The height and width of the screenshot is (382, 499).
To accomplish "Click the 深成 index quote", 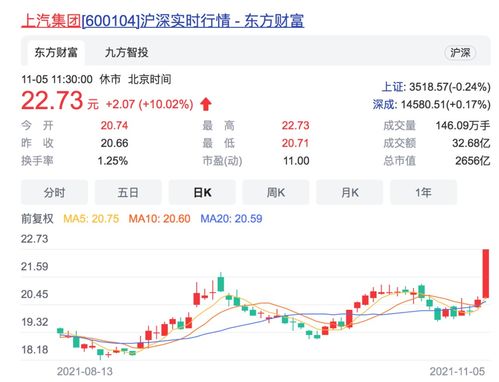I will click(x=432, y=105).
